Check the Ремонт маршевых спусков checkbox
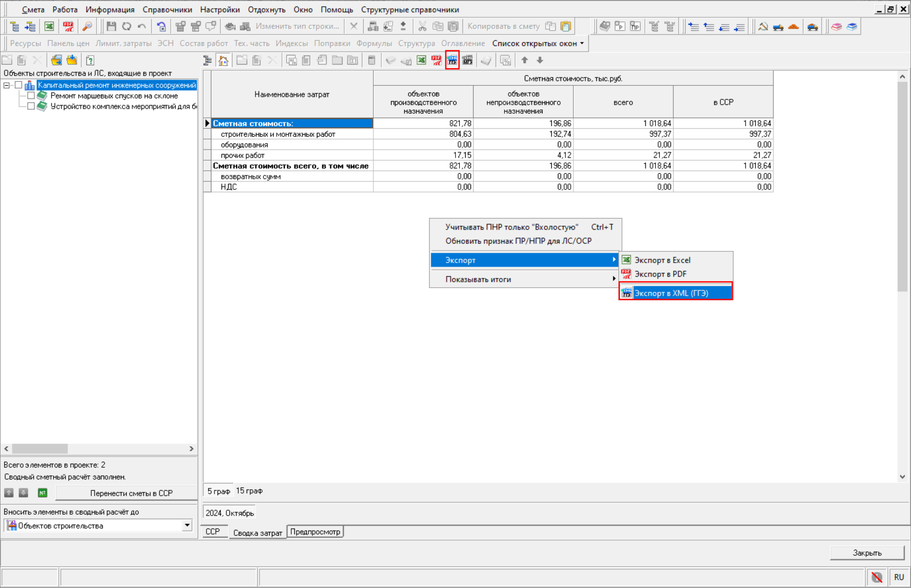 point(31,96)
